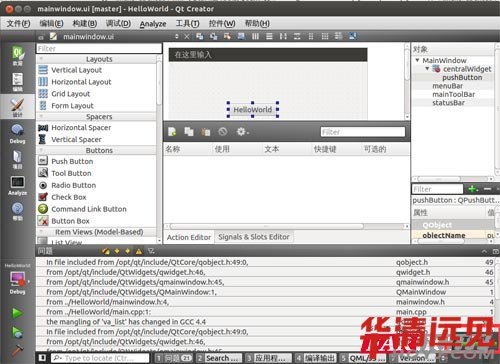The height and width of the screenshot is (364, 500).
Task: Click new action icon in Action Editor
Action: 172,132
